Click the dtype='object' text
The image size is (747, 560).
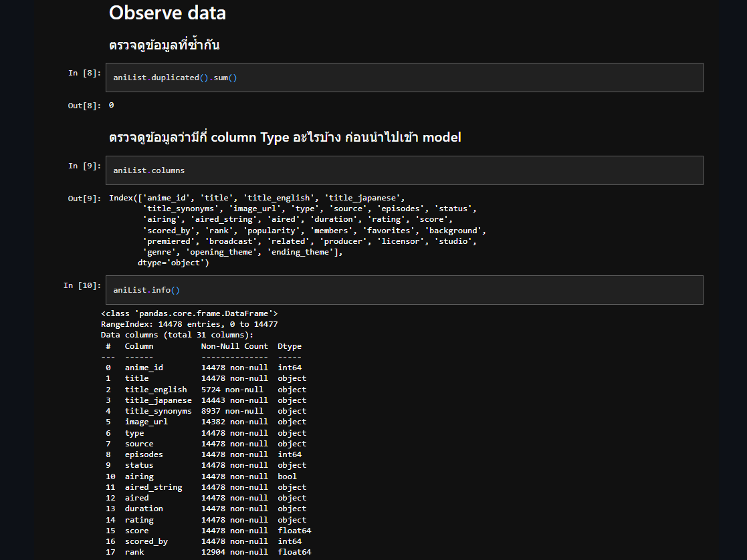point(173,263)
